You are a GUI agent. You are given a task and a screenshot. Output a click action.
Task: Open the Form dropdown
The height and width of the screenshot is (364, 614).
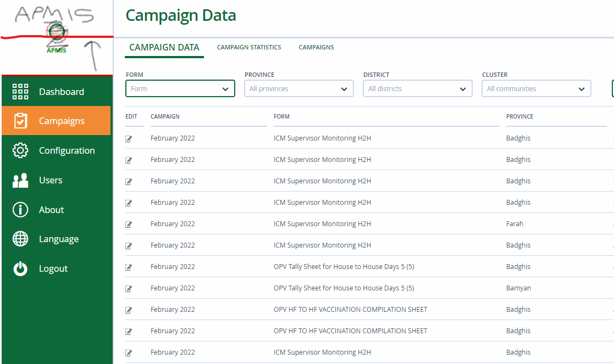click(x=180, y=88)
